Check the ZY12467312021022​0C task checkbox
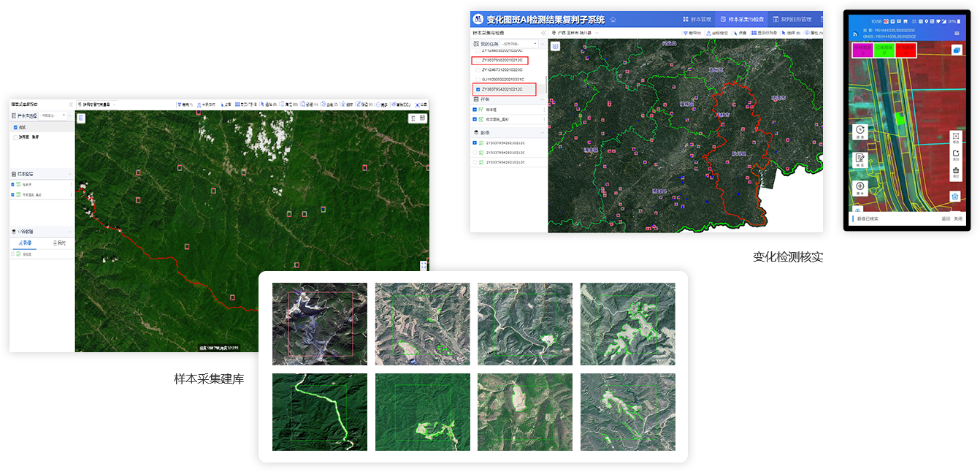This screenshot has width=980, height=472. click(x=478, y=69)
